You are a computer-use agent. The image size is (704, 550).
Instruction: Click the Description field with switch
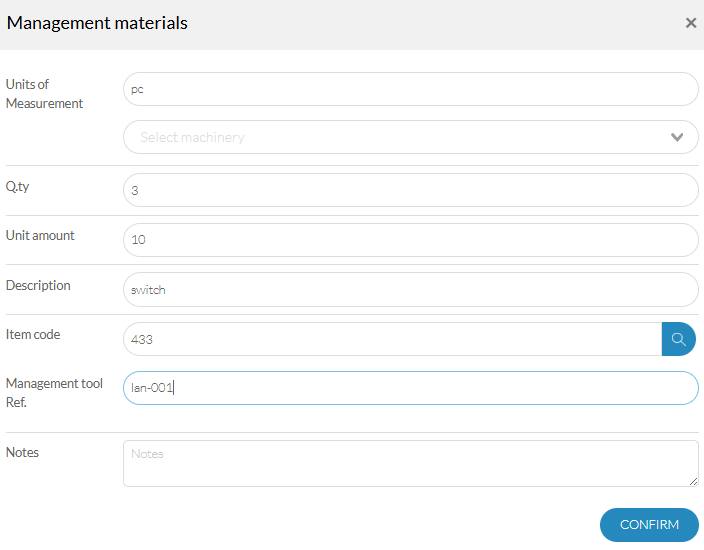pos(410,290)
